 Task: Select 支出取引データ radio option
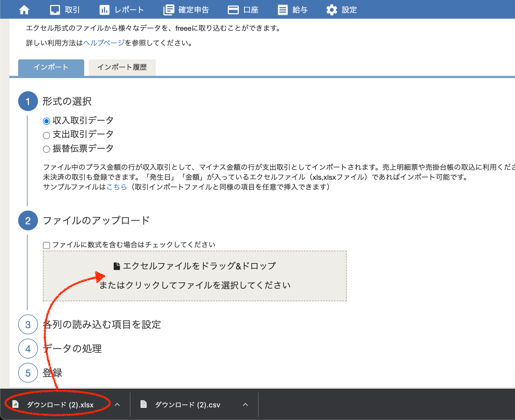point(46,135)
